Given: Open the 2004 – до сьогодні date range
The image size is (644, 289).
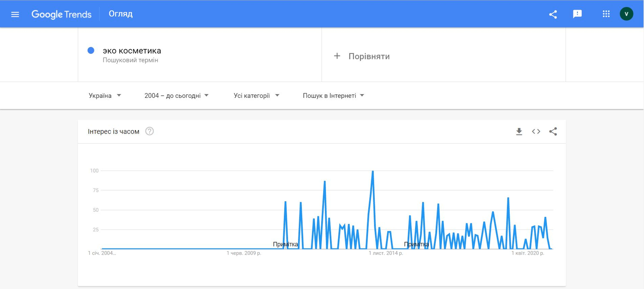Looking at the screenshot, I should click(176, 96).
